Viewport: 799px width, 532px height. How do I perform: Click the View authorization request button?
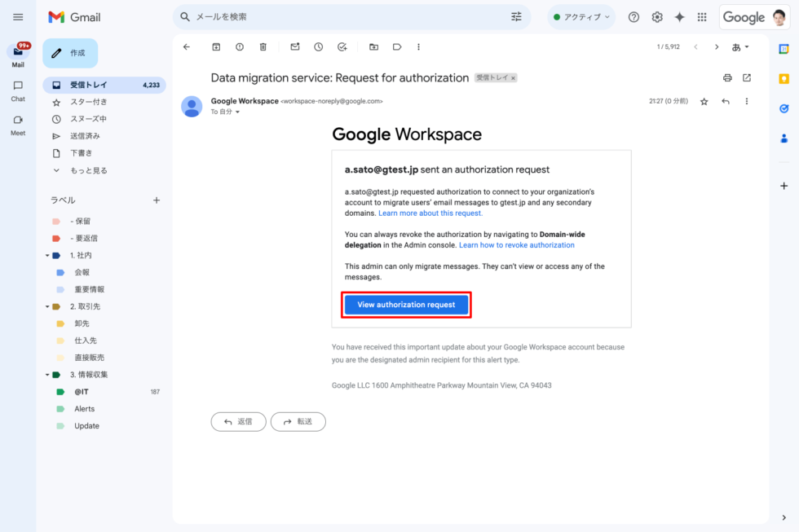point(406,305)
